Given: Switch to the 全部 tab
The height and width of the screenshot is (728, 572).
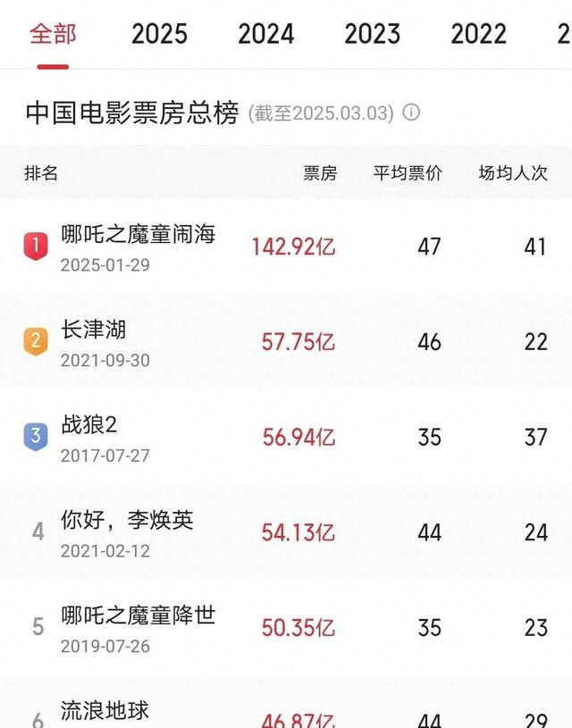Looking at the screenshot, I should [x=53, y=34].
